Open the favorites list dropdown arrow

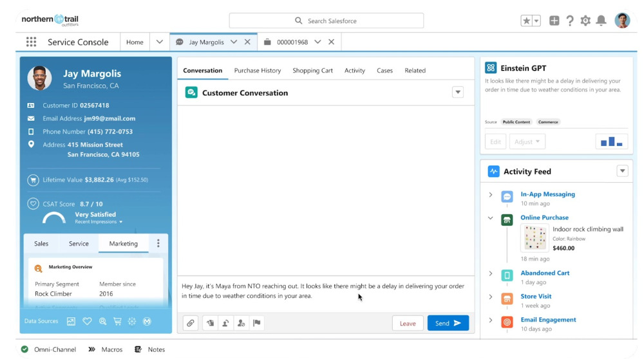point(536,21)
